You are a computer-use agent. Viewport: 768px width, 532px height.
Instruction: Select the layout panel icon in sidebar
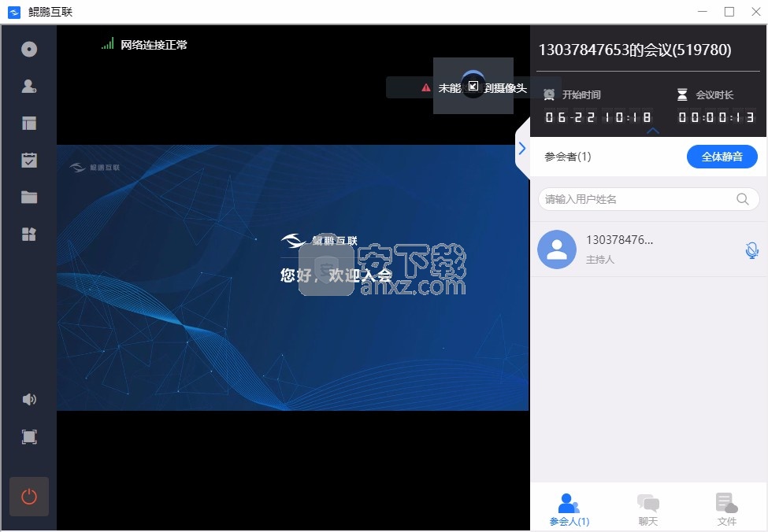click(x=29, y=124)
